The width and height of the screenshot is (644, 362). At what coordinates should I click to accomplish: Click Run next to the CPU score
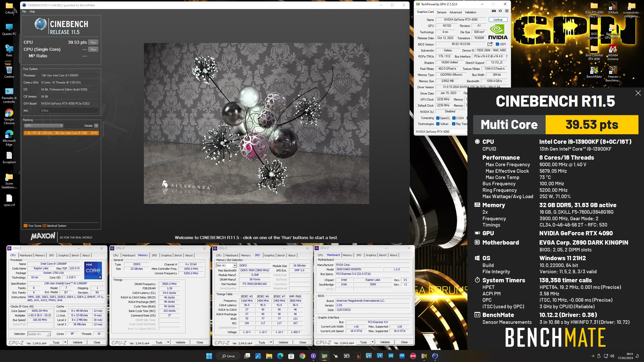coord(93,42)
